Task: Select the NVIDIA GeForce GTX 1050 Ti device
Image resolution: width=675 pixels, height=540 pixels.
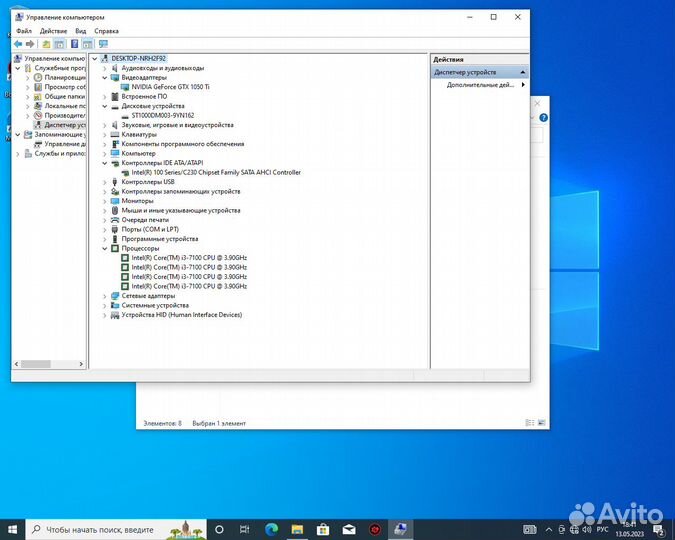Action: click(170, 87)
